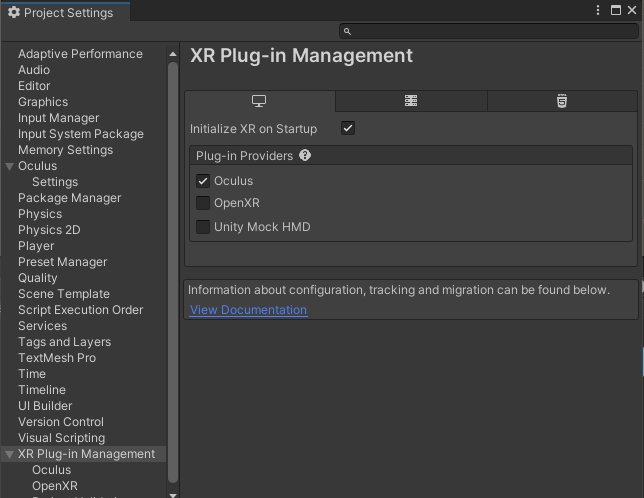This screenshot has width=644, height=498.
Task: Open Visual Scripting settings
Action: pos(62,438)
